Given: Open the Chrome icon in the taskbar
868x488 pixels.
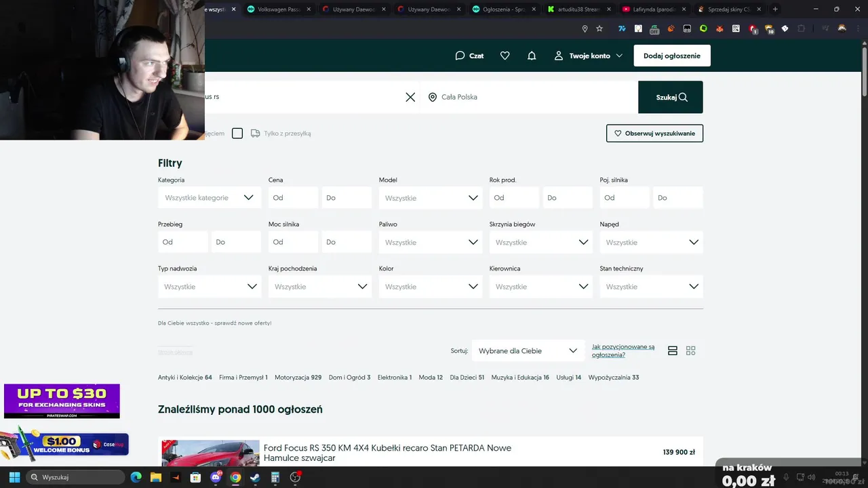Looking at the screenshot, I should [235, 477].
